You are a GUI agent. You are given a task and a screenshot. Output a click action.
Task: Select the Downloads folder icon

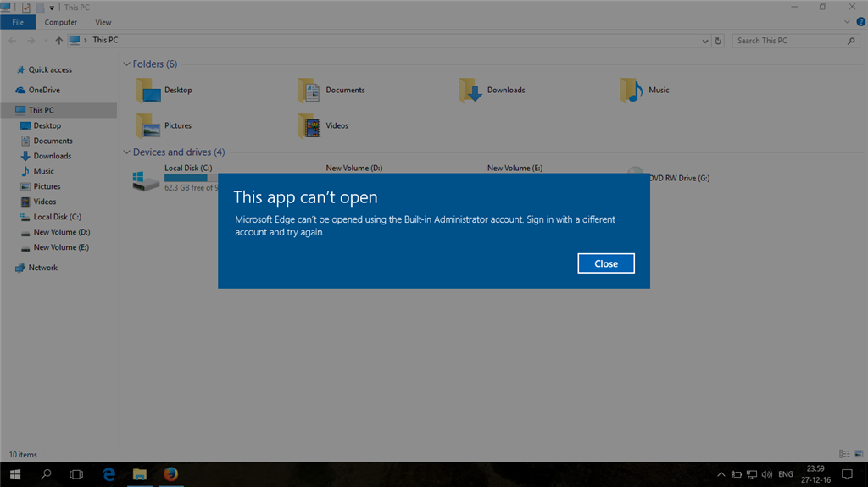470,91
